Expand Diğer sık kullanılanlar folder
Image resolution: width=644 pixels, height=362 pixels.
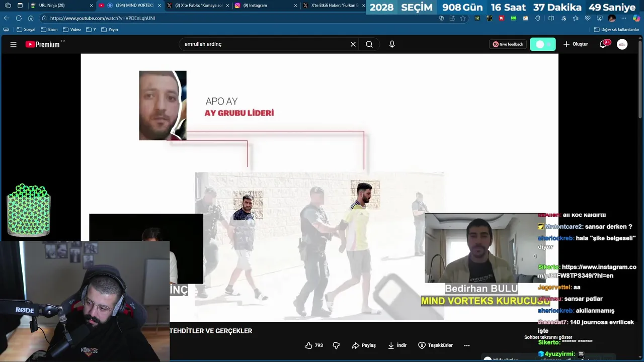click(x=616, y=30)
